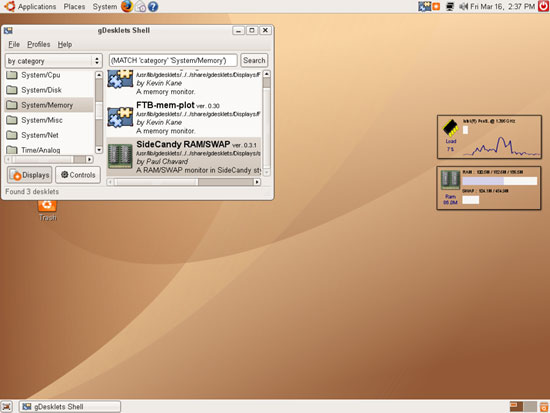
Task: Click gDesklets Shell taskbar button
Action: (70, 407)
